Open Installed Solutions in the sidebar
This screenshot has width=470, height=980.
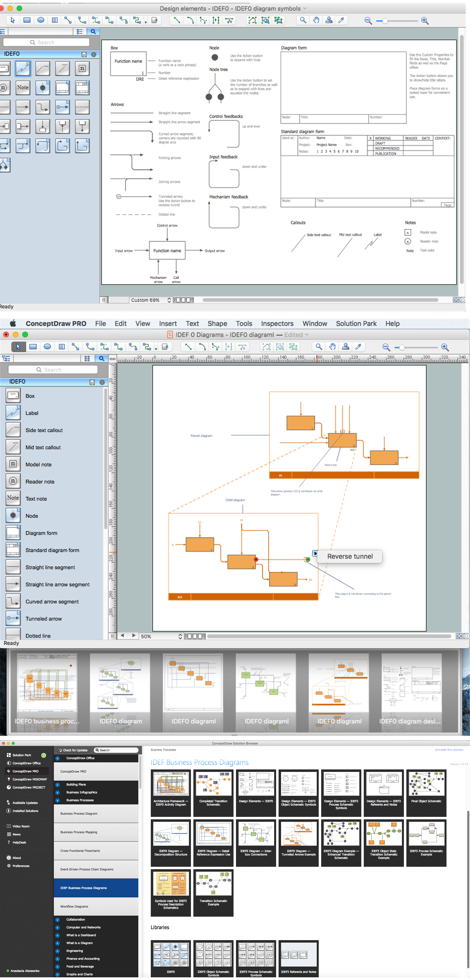25,811
